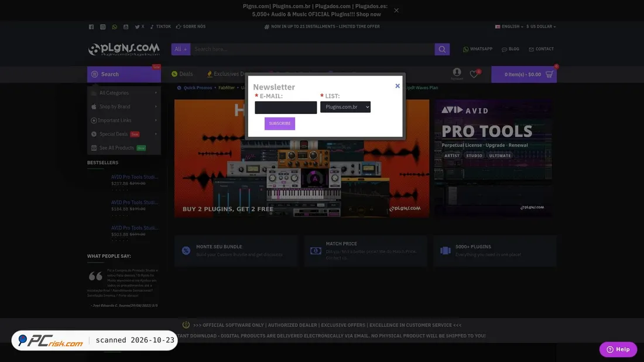
Task: Close the Newsletter popup
Action: (x=397, y=86)
